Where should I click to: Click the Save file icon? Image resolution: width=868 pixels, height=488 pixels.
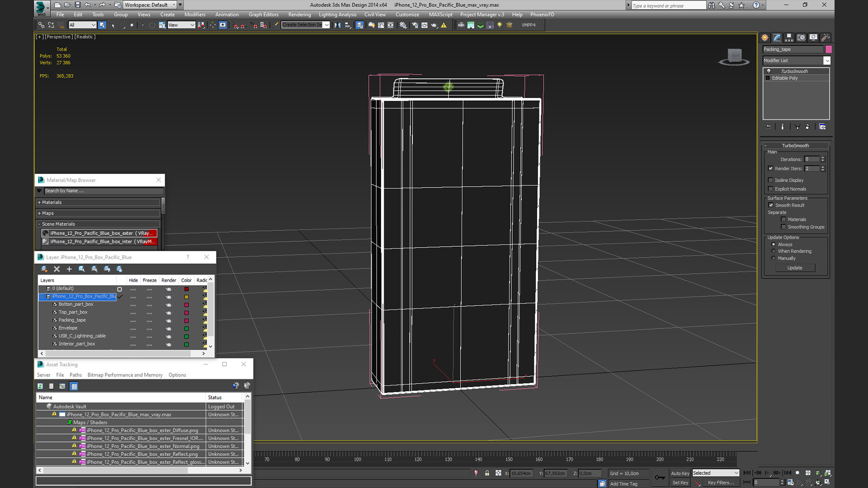coord(77,5)
